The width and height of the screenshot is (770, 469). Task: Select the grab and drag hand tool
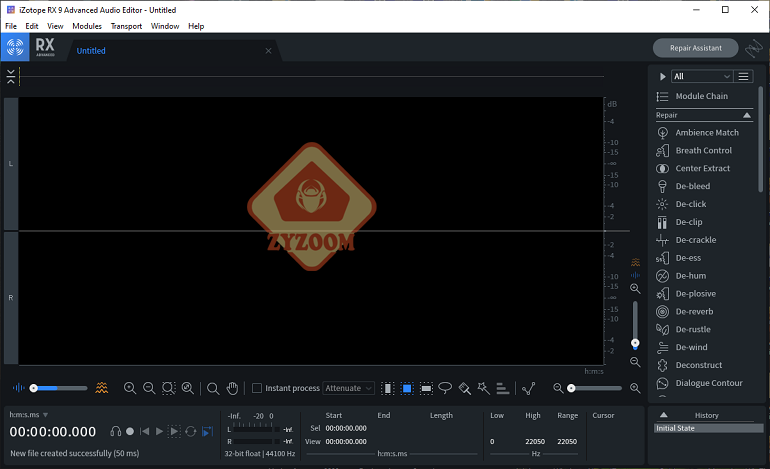click(x=232, y=388)
